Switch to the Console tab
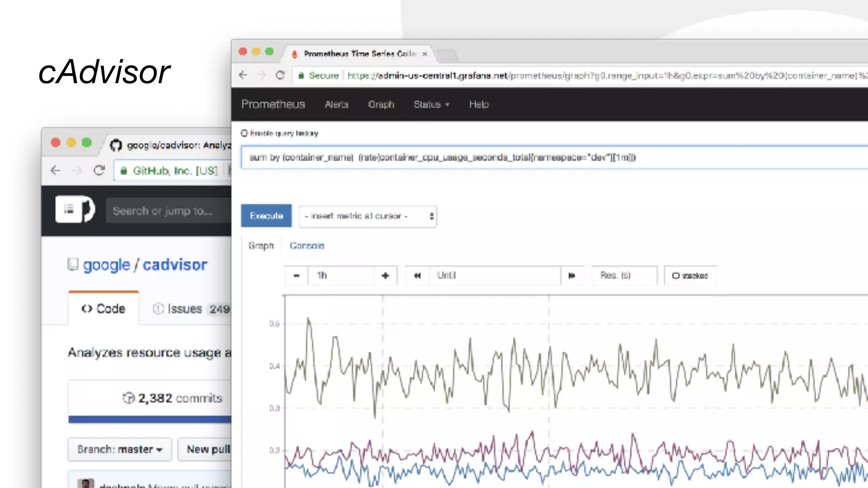 pos(307,246)
